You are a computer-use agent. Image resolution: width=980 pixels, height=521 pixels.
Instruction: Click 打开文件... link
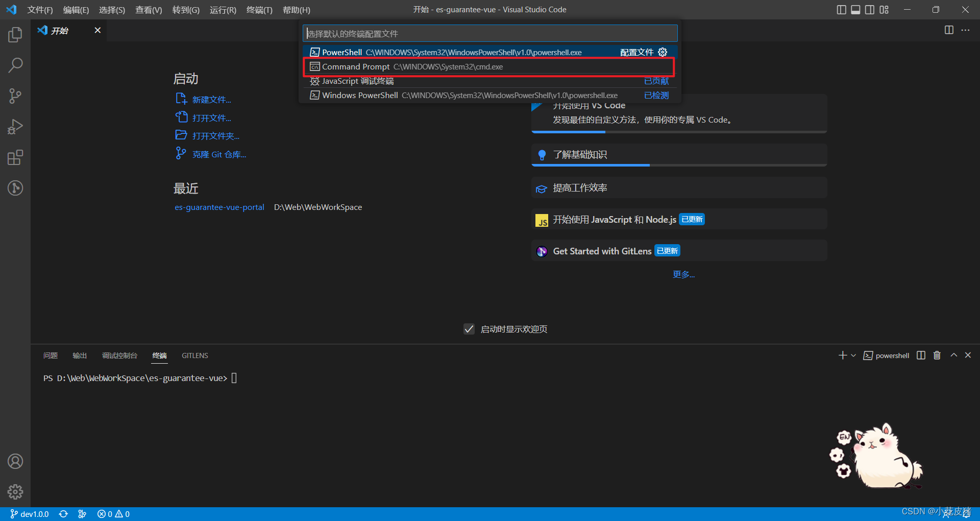pyautogui.click(x=212, y=118)
